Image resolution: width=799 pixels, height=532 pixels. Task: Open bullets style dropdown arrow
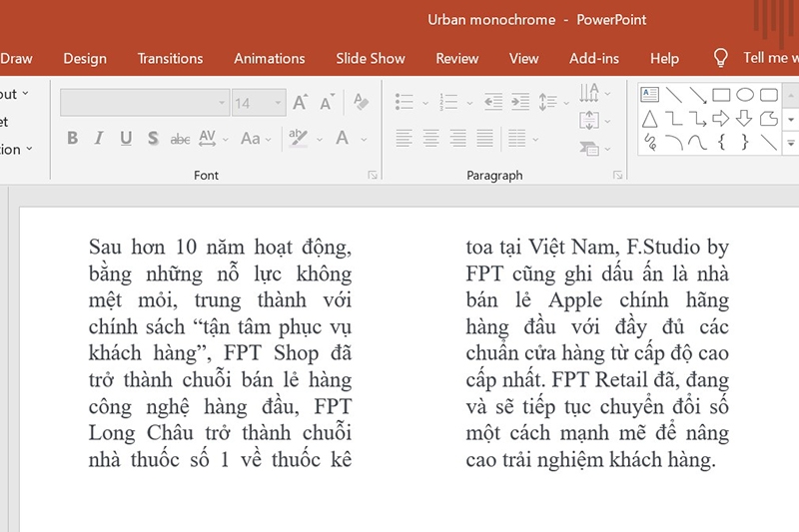[x=425, y=103]
